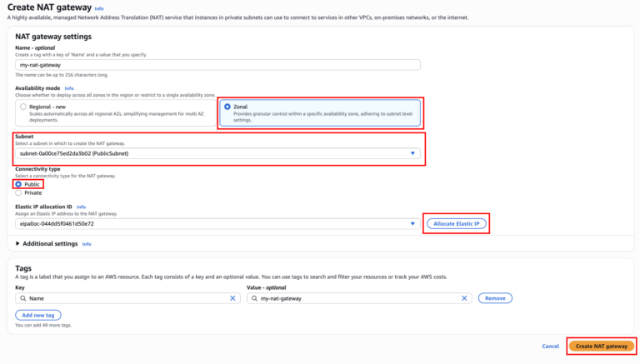Open Elastic IP allocation ID dropdown
The width and height of the screenshot is (640, 364).
(217, 224)
